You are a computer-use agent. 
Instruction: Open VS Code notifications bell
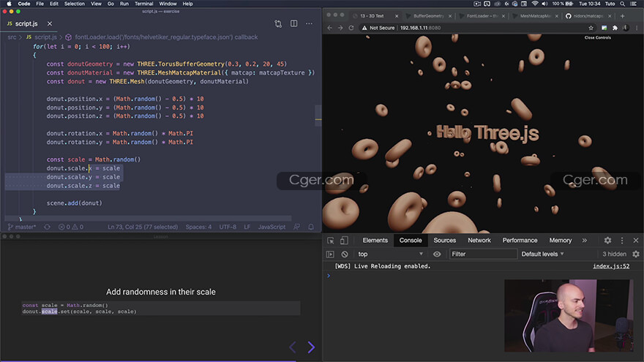point(311,227)
